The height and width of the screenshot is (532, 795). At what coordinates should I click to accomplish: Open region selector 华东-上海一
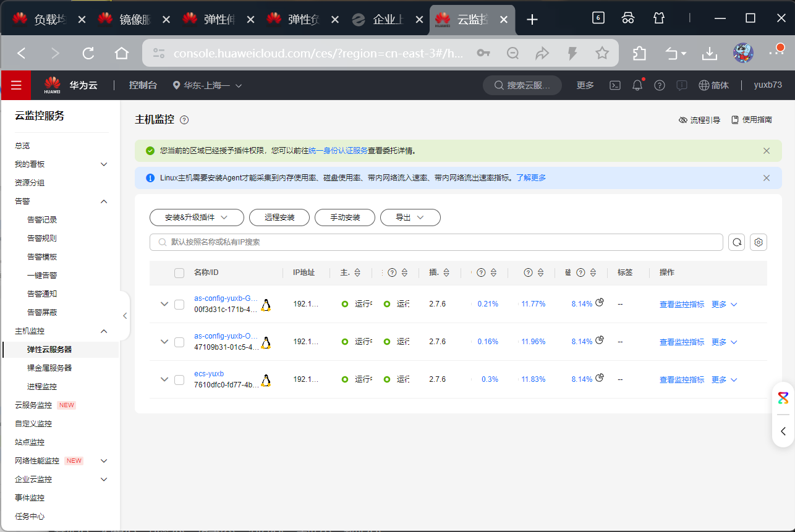tap(207, 85)
